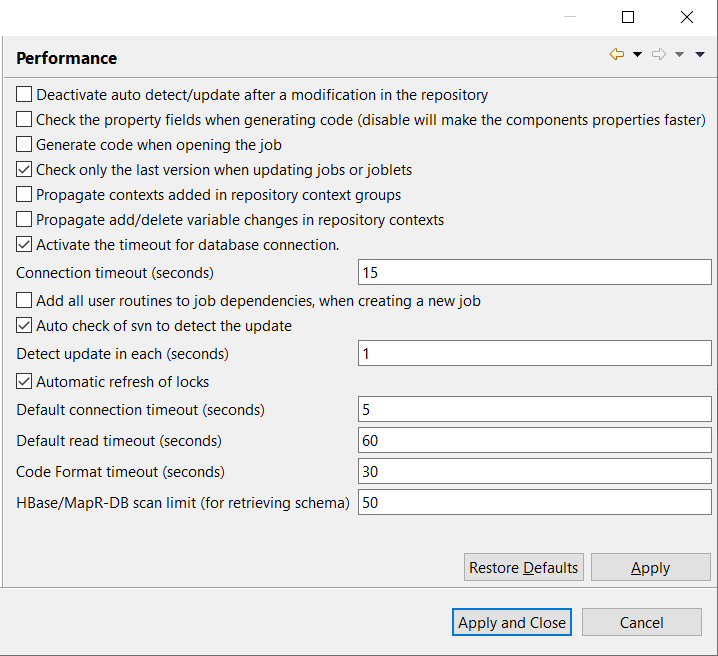This screenshot has height=656, width=718.
Task: Uncheck Automatic refresh of locks
Action: tap(25, 382)
